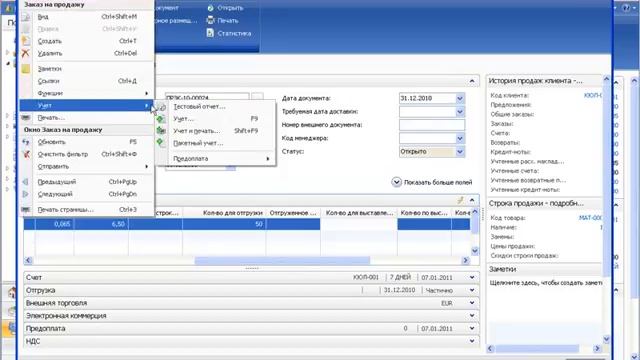Click the МАТ item code link in factbox
The width and height of the screenshot is (640, 360).
[590, 218]
